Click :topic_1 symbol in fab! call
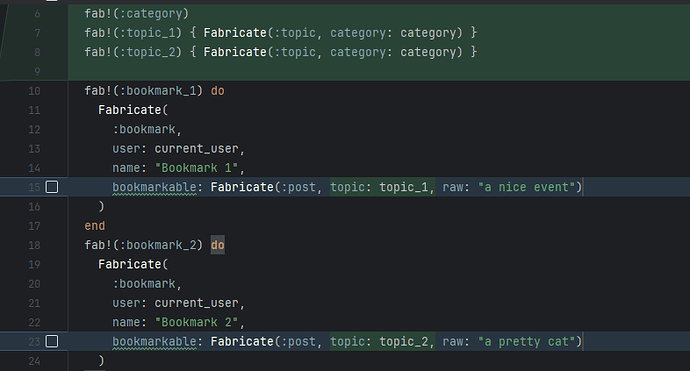 pos(150,33)
